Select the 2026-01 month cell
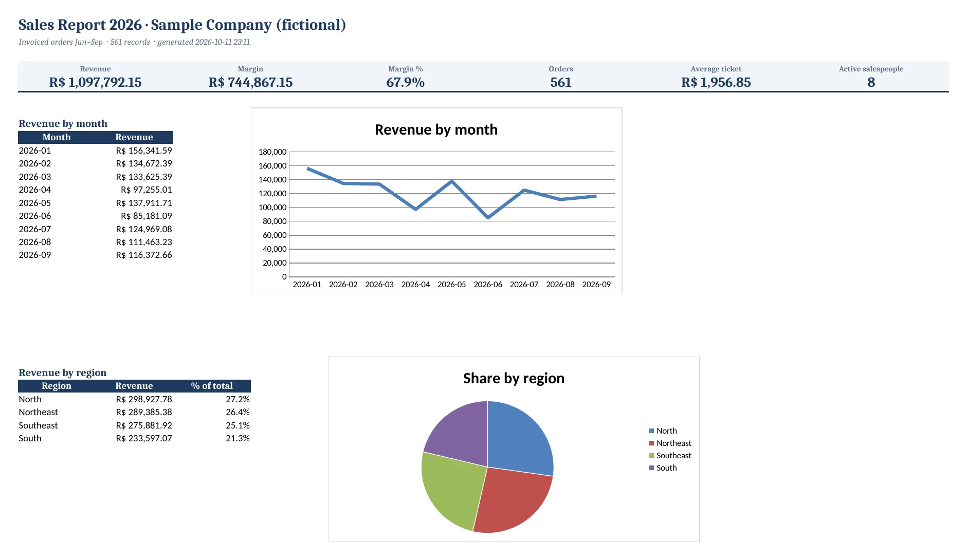The image size is (967, 560). (x=35, y=151)
